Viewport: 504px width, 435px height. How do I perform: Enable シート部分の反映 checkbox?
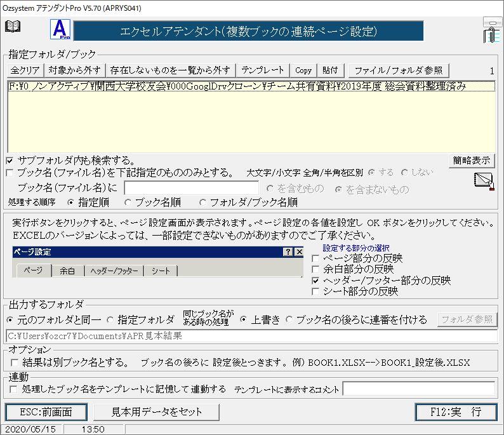coord(315,291)
